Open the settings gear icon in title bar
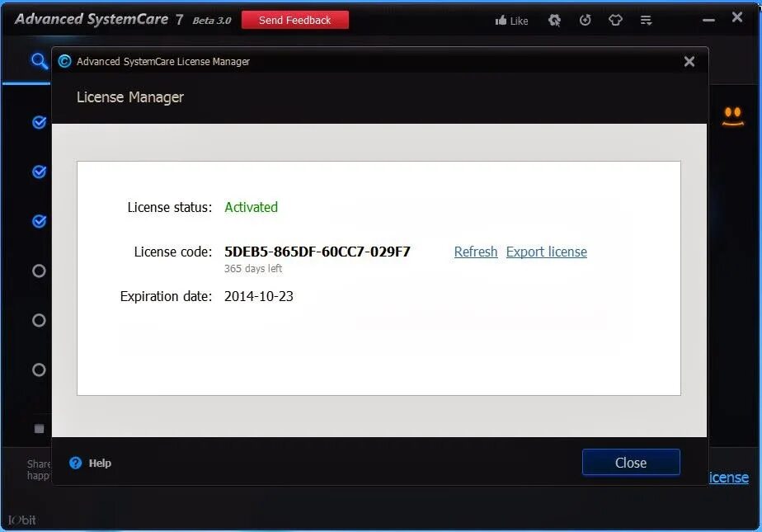 pos(554,21)
